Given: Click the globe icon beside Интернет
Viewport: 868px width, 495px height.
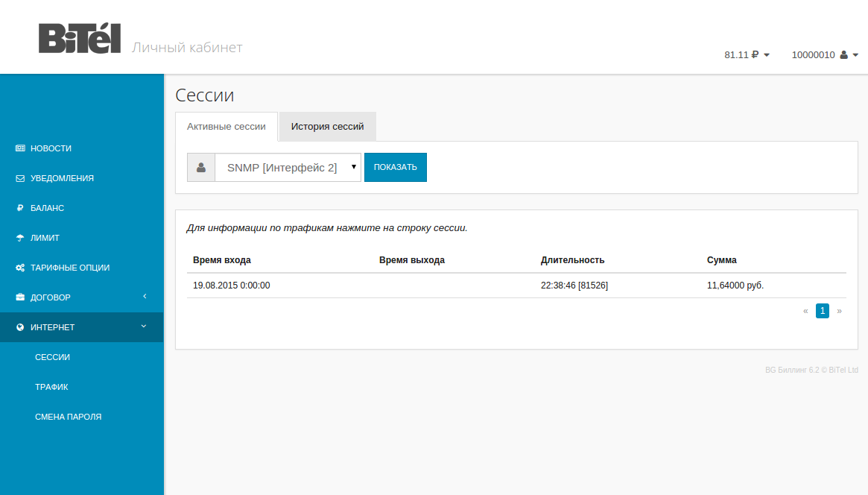Looking at the screenshot, I should coord(20,327).
